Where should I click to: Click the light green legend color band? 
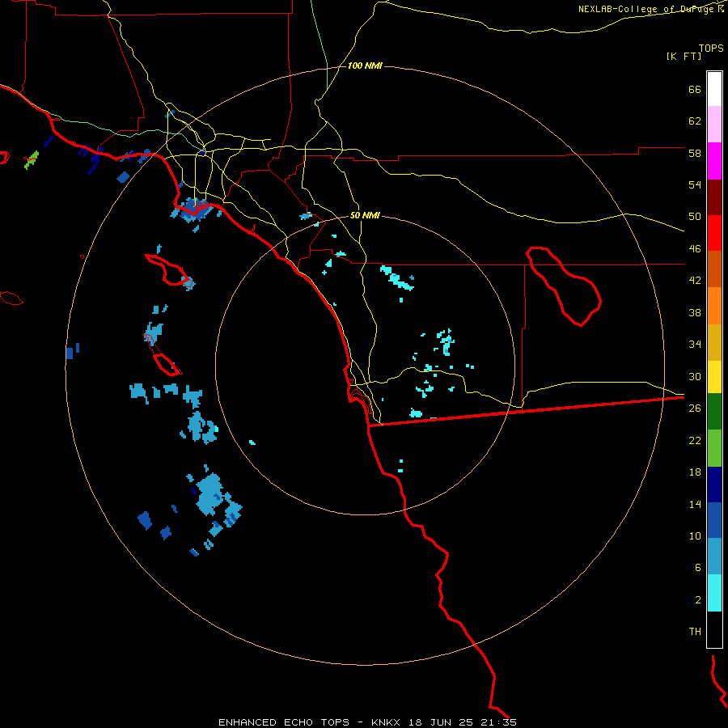714,448
